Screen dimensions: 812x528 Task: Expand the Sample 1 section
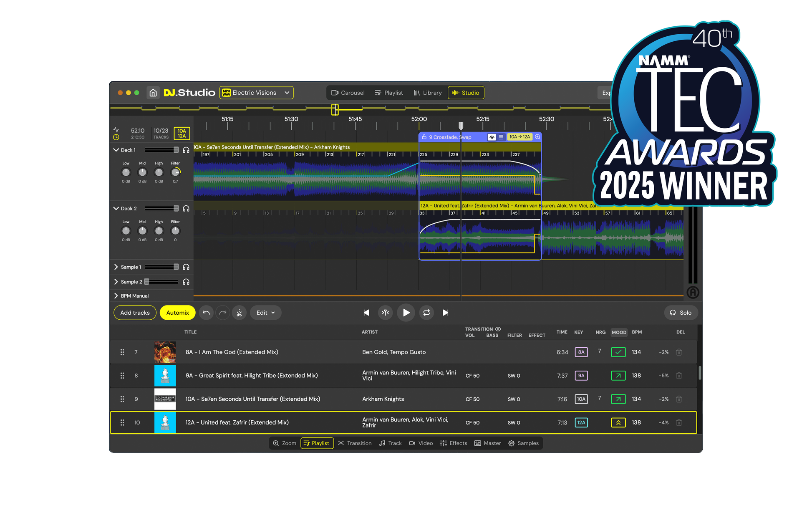116,267
